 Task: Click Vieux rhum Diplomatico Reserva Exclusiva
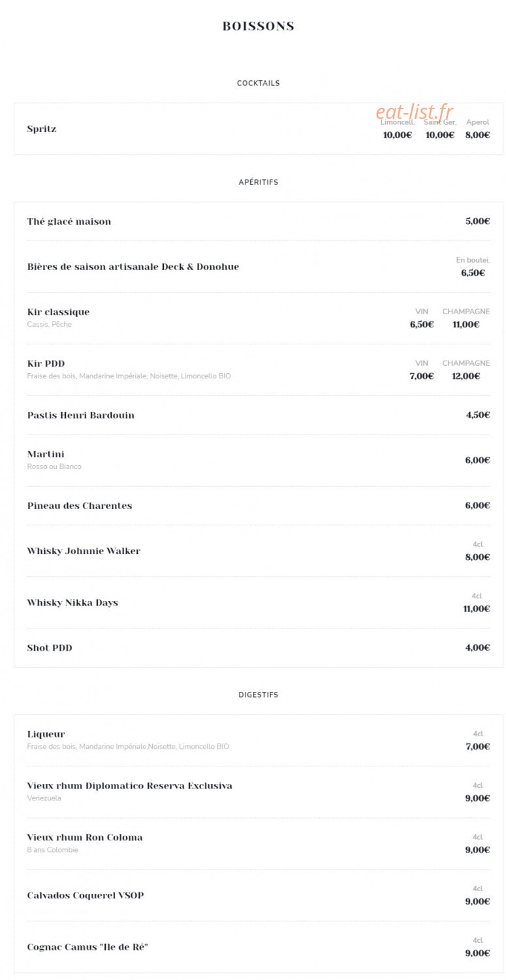coord(130,786)
